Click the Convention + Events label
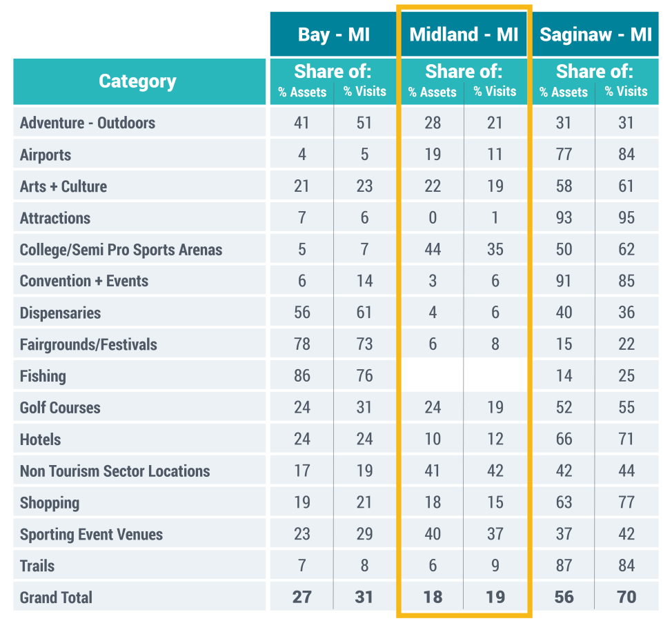Image resolution: width=672 pixels, height=621 pixels. (84, 281)
